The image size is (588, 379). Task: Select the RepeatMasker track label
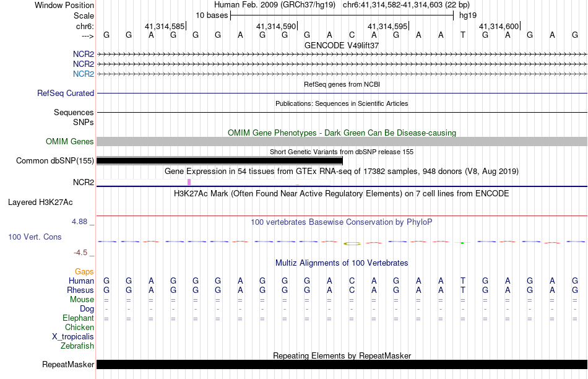coord(68,364)
